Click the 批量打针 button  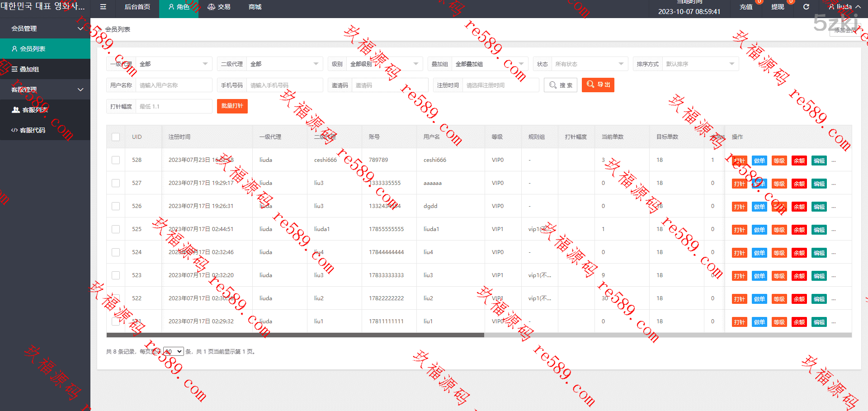[232, 106]
